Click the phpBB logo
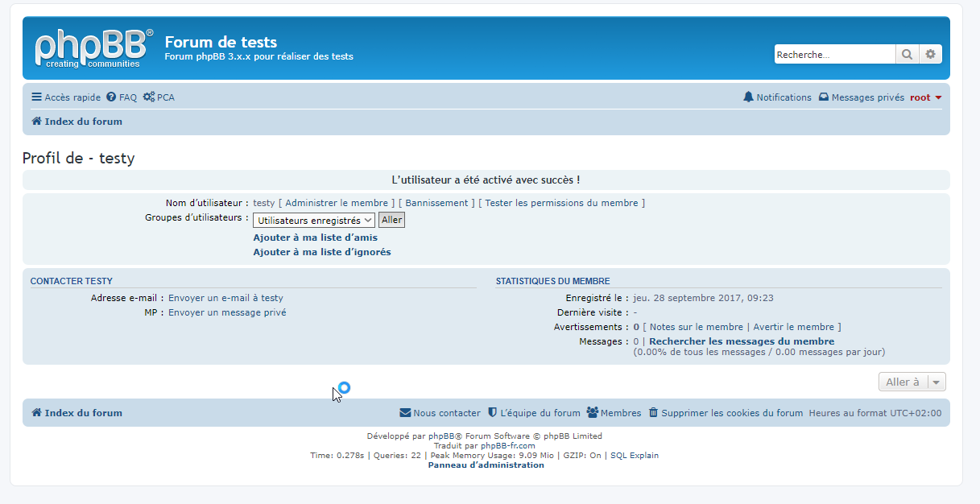Image resolution: width=980 pixels, height=504 pixels. pyautogui.click(x=93, y=48)
